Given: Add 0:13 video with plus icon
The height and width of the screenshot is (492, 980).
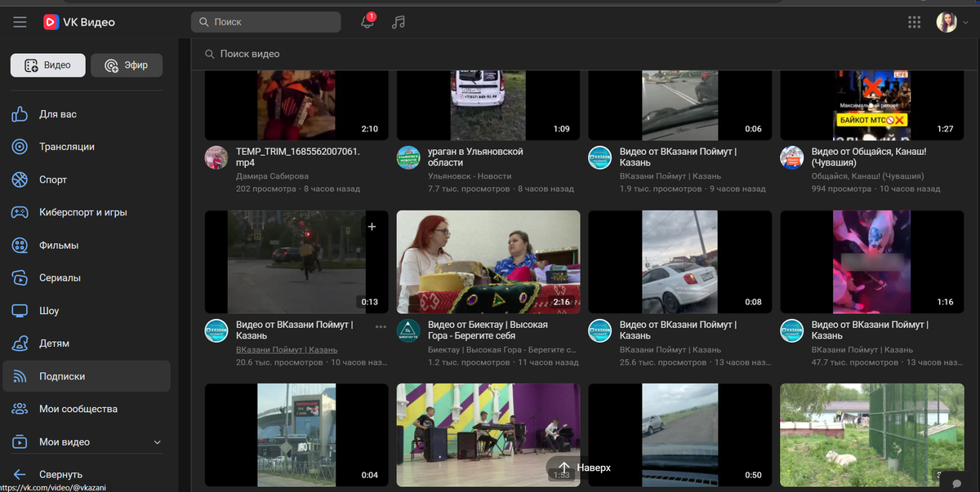Looking at the screenshot, I should tap(372, 227).
